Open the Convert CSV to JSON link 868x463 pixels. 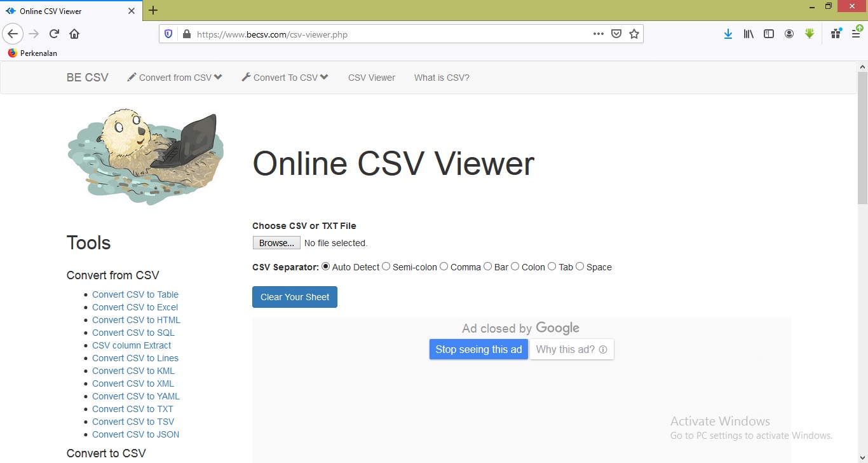135,434
